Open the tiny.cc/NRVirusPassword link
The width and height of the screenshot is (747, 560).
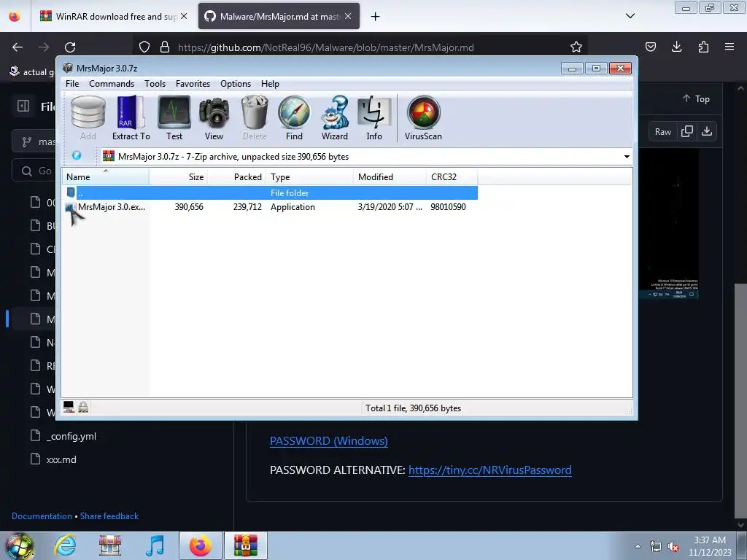tap(489, 470)
